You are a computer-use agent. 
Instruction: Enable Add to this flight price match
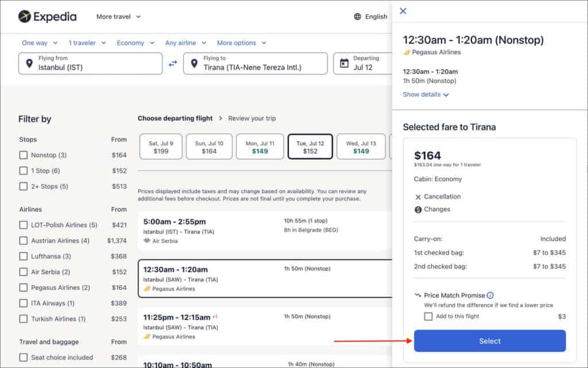click(x=428, y=317)
